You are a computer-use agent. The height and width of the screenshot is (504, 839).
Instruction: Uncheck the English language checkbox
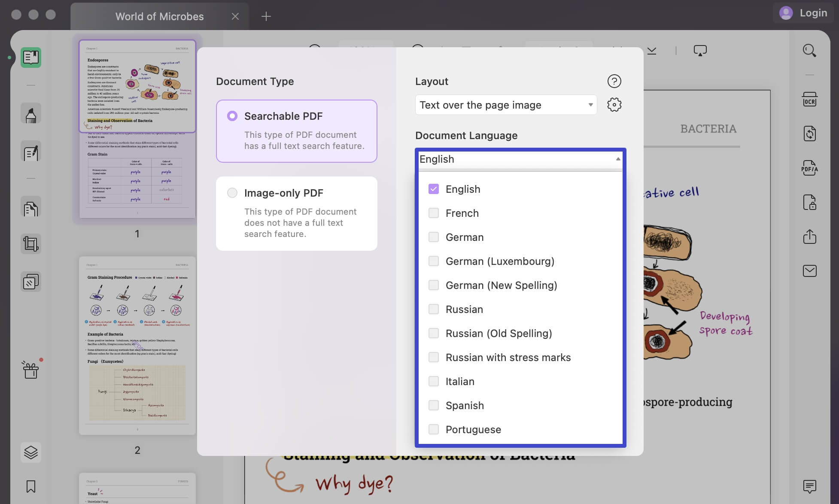click(x=434, y=189)
